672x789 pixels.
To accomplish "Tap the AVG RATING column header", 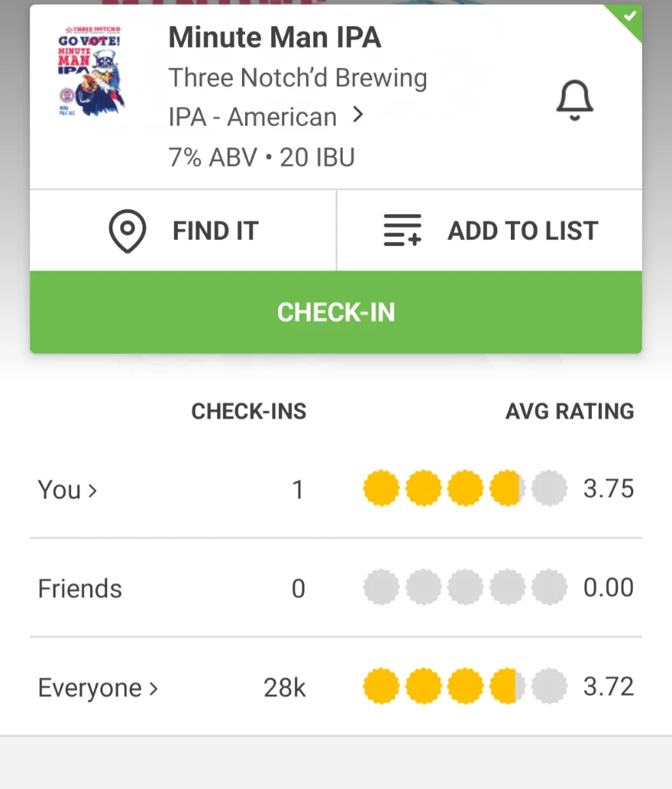I will pyautogui.click(x=570, y=411).
